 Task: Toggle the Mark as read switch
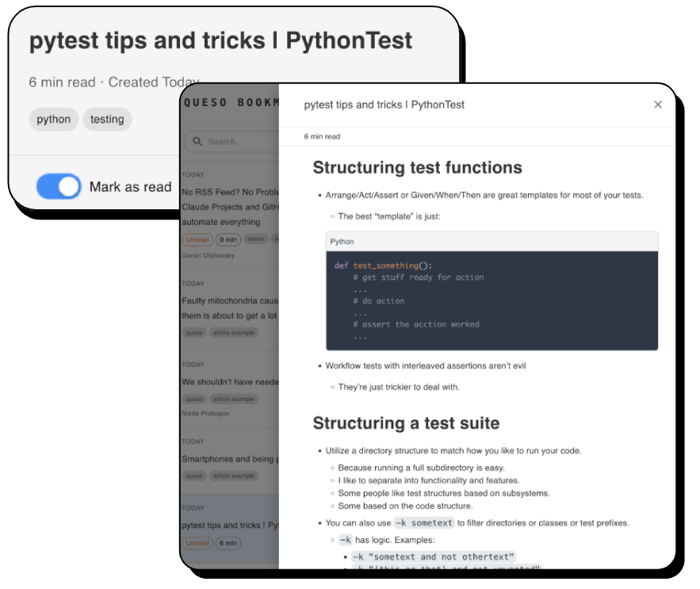pyautogui.click(x=57, y=187)
